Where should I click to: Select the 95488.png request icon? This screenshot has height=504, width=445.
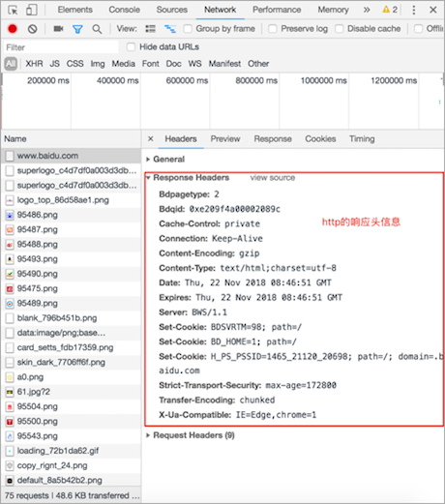tap(10, 245)
